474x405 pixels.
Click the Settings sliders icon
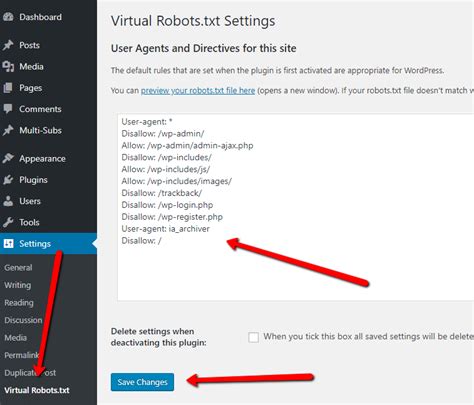coord(8,244)
